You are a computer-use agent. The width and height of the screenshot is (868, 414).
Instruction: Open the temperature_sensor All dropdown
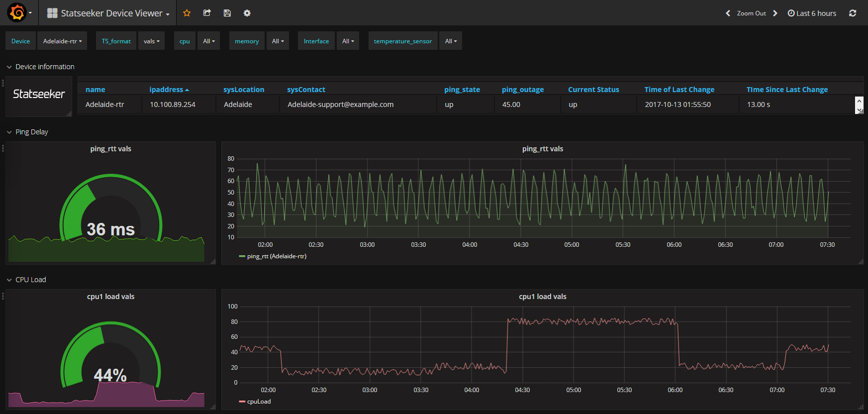(x=451, y=41)
